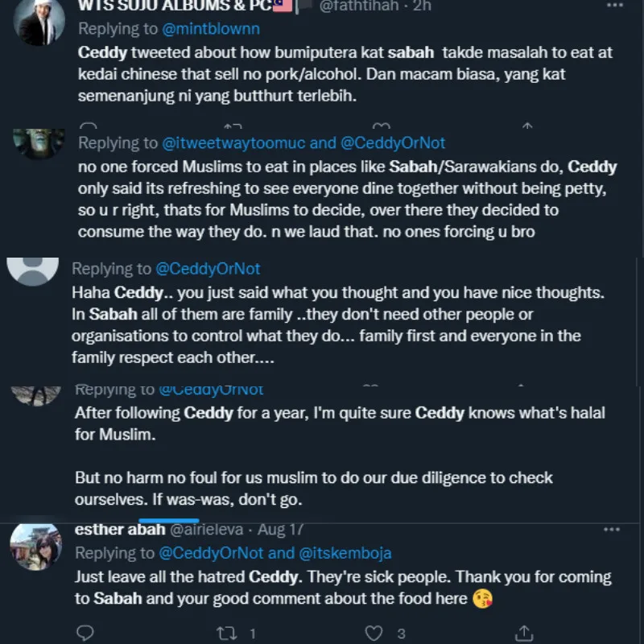Viewport: 644px width, 644px height.
Task: Open more options on esther abah's tweet
Action: click(612, 529)
